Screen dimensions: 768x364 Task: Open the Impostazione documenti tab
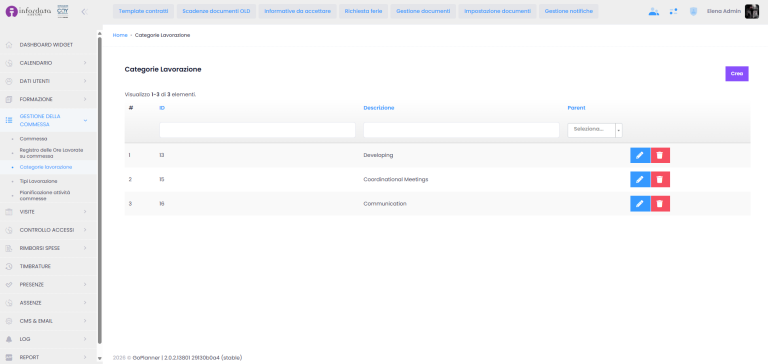[497, 11]
